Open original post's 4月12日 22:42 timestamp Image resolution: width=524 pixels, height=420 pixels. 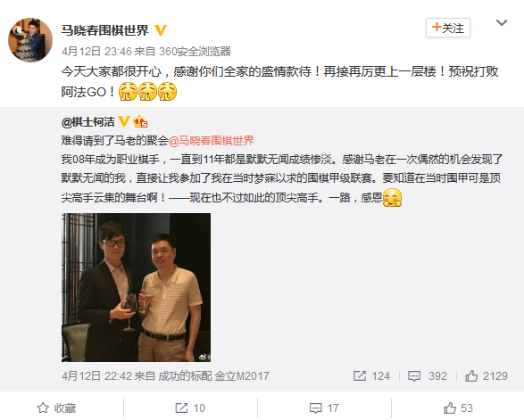96,376
